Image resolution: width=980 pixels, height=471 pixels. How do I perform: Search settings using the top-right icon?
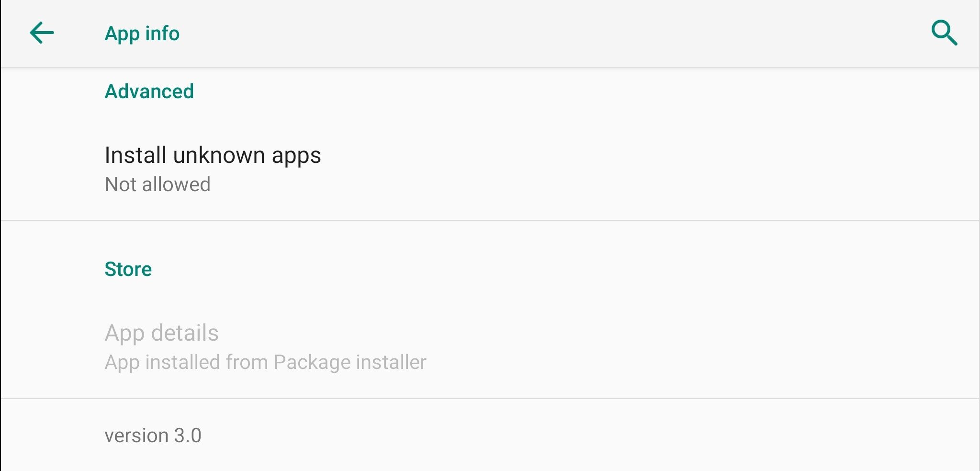pos(944,33)
